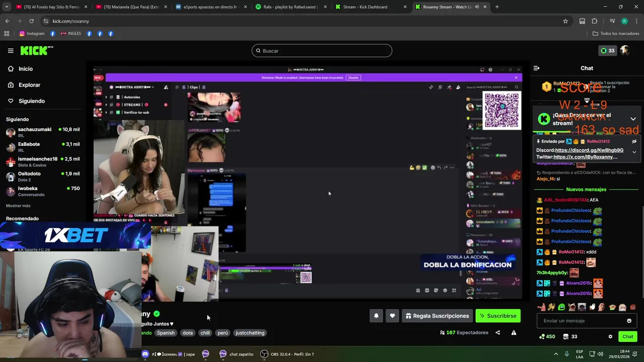This screenshot has width=644, height=362.
Task: Switch to the Marianela (Que Pasa) tab
Action: pos(131,7)
